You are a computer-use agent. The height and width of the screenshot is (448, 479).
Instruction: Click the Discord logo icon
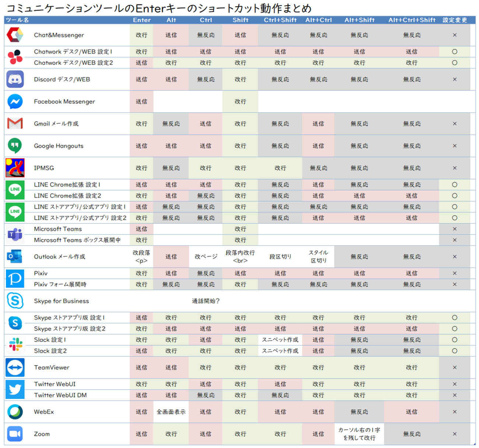tap(15, 79)
